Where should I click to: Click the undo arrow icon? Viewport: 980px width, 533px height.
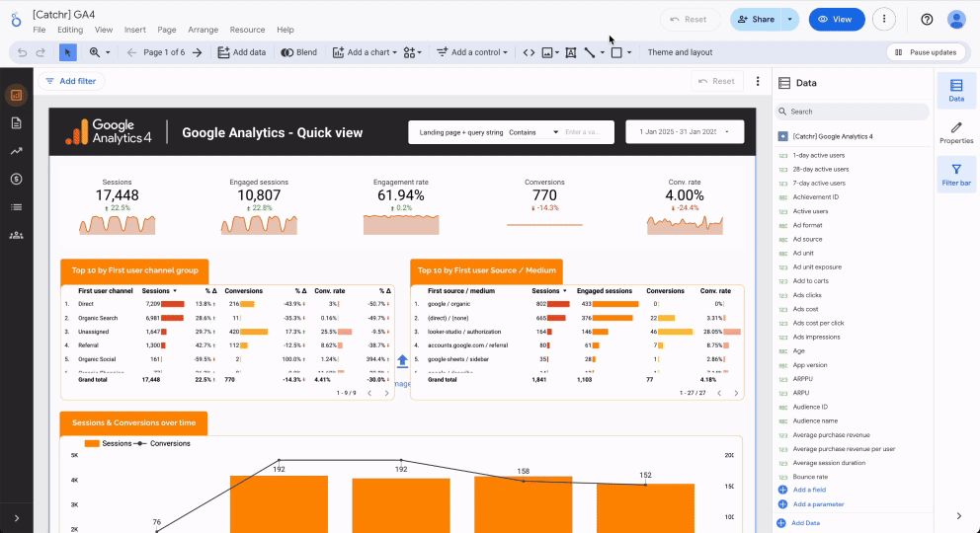pos(22,52)
